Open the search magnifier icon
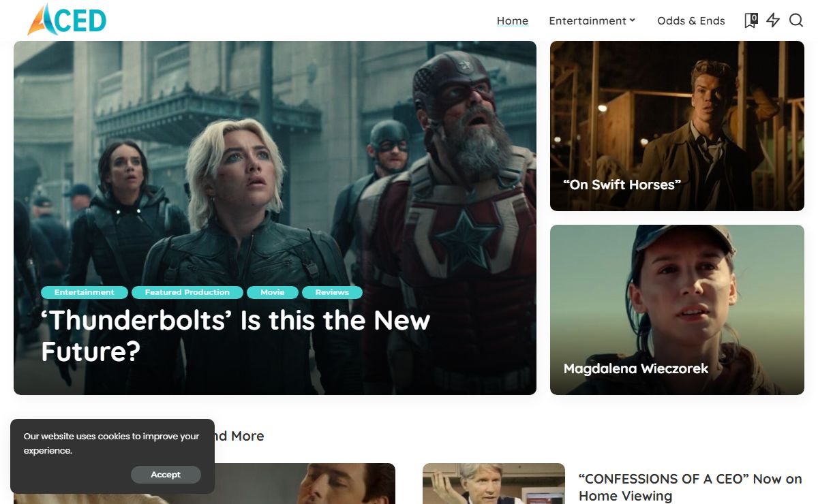The image size is (818, 504). 796,20
